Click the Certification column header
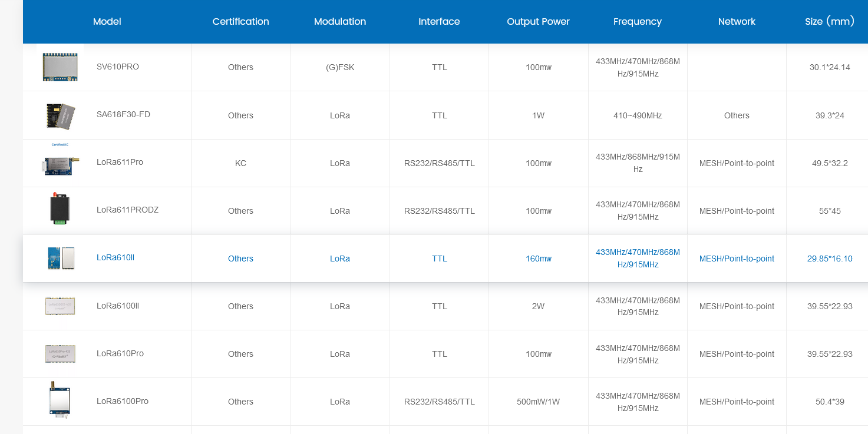868x434 pixels. pos(240,21)
